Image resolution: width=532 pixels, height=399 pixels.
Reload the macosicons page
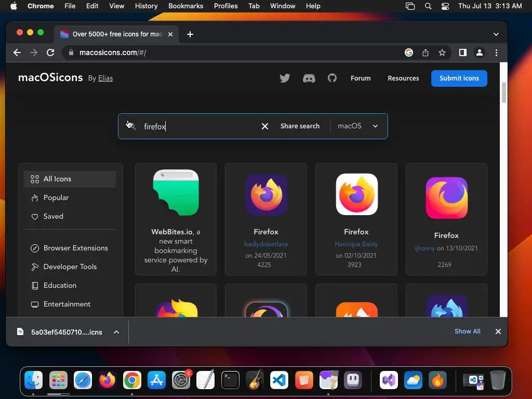50,52
